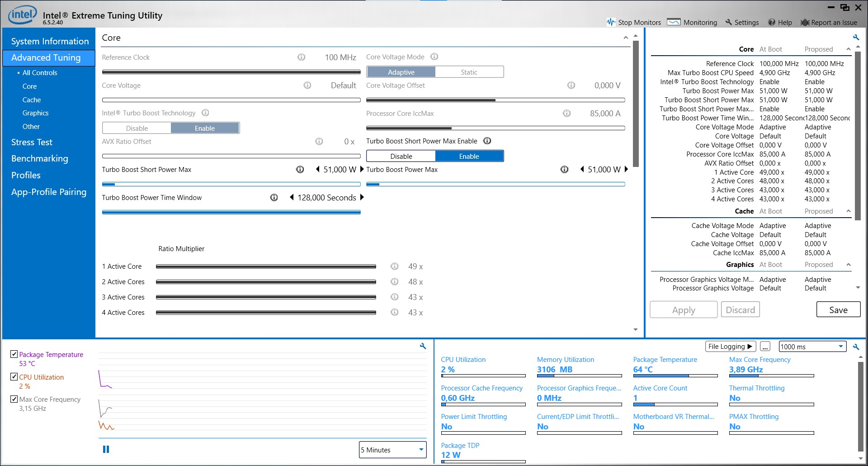Show info for 2 Active Cores ratio
The width and height of the screenshot is (868, 466).
click(x=395, y=281)
